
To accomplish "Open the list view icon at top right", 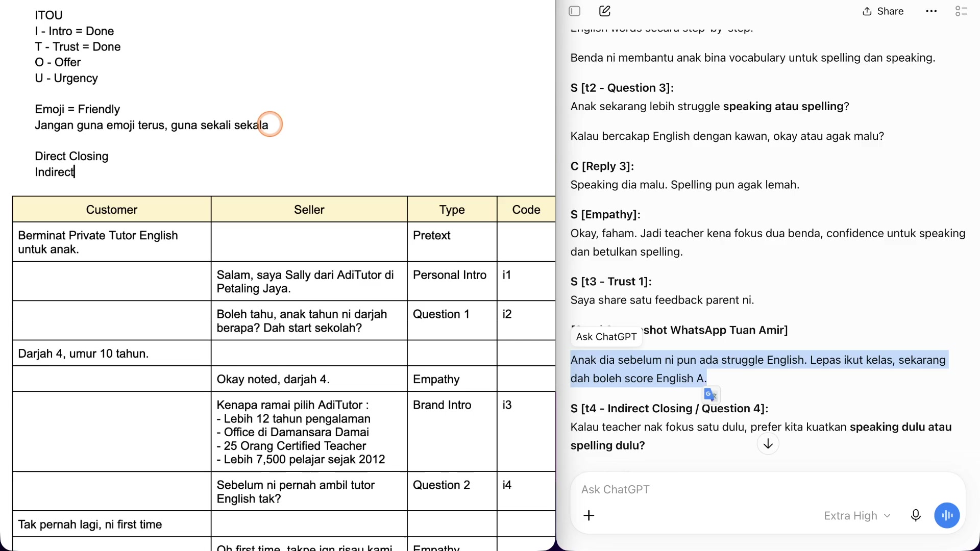I will [962, 11].
